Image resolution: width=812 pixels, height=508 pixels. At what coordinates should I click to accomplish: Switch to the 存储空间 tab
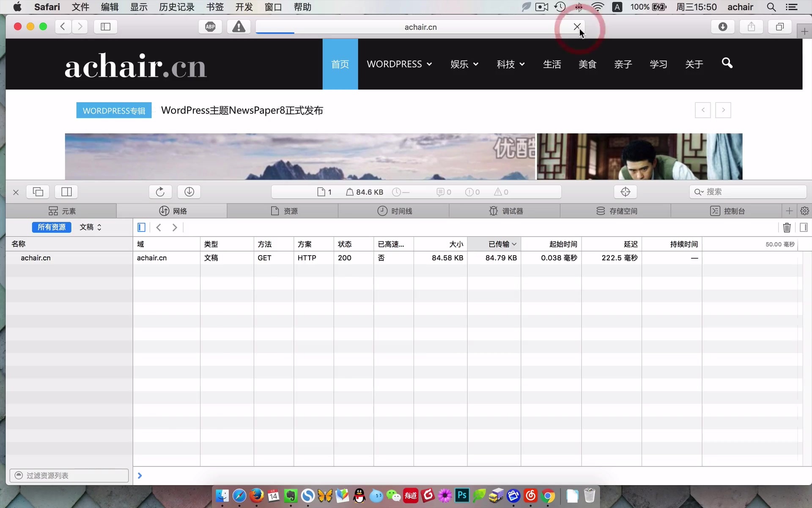(617, 211)
